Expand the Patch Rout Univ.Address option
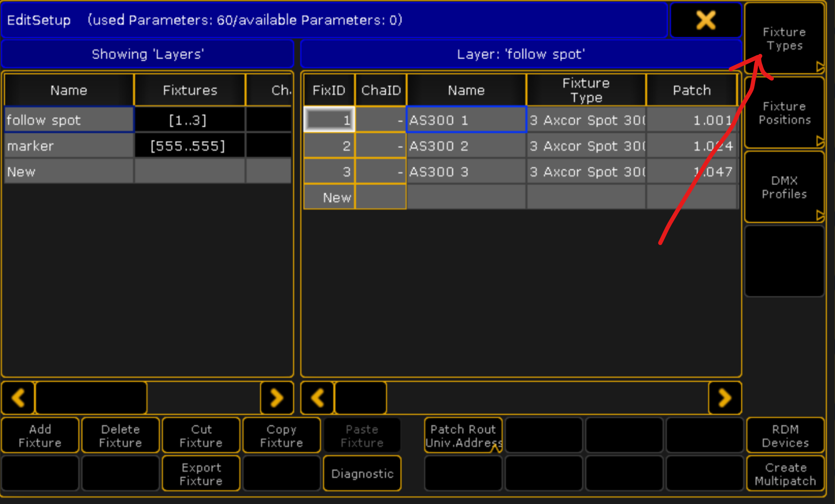Viewport: 835px width, 504px height. click(463, 436)
